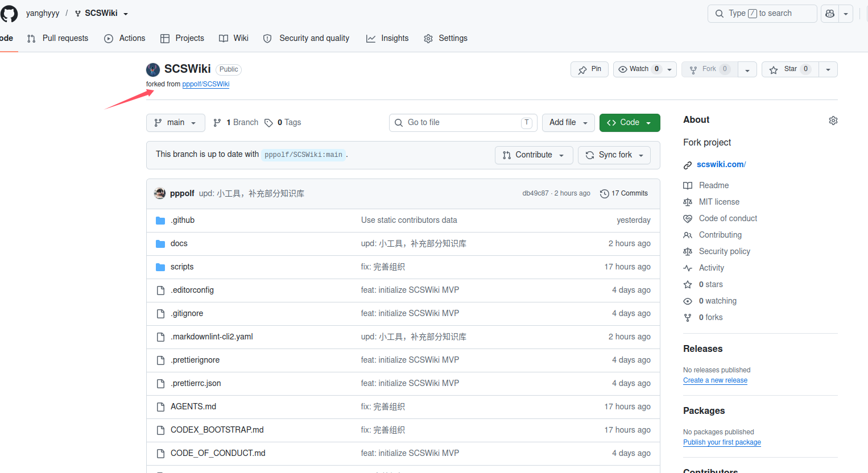Screen dimensions: 868x473
Task: Click the .editorconfig file icon
Action: pos(160,291)
